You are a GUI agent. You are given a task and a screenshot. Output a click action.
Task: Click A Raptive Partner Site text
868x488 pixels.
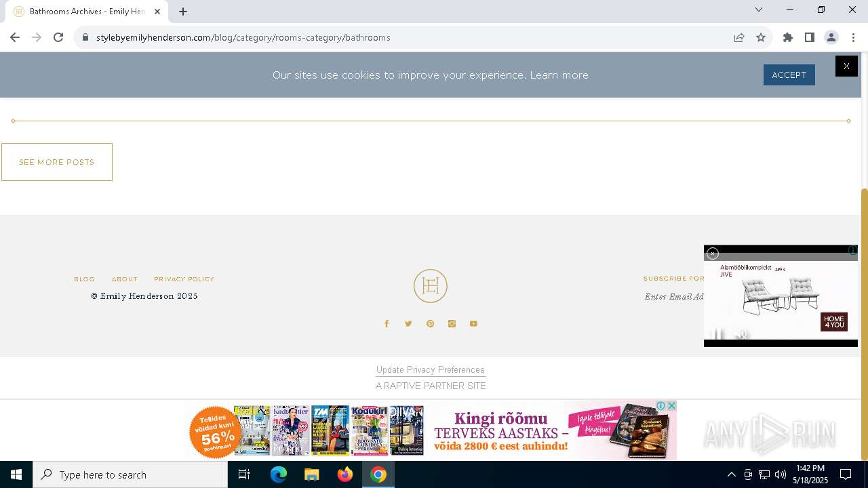pyautogui.click(x=431, y=386)
